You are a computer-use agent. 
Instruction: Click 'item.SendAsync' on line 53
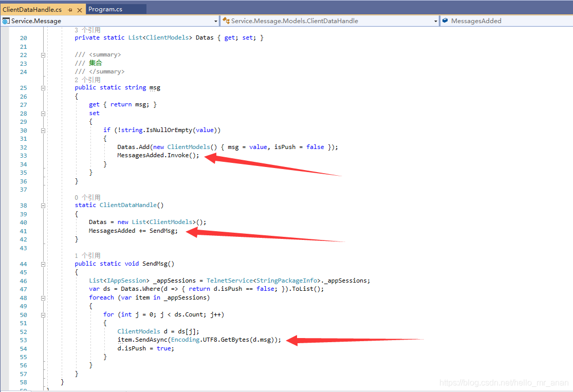pyautogui.click(x=142, y=340)
